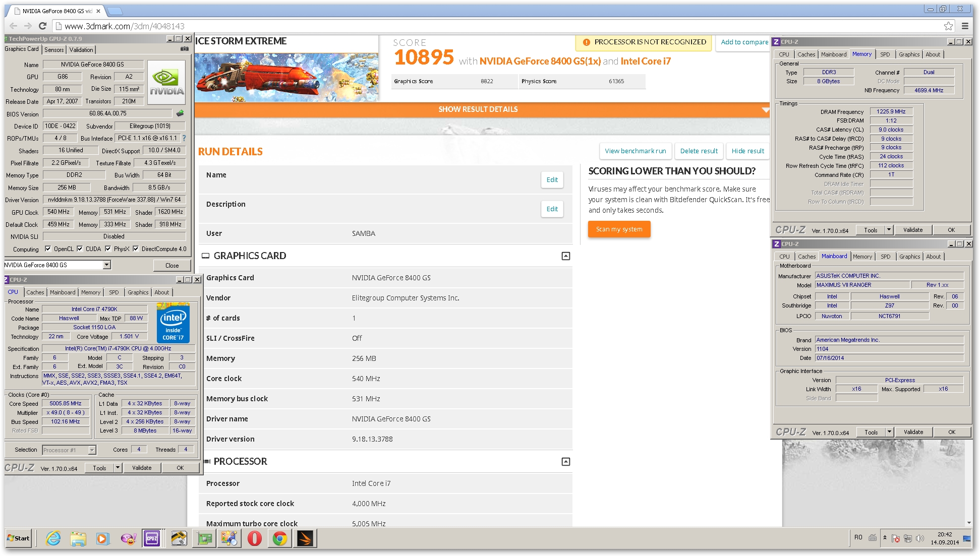Image resolution: width=980 pixels, height=556 pixels.
Task: Open Yahoo Messenger taskbar icon
Action: [x=128, y=538]
